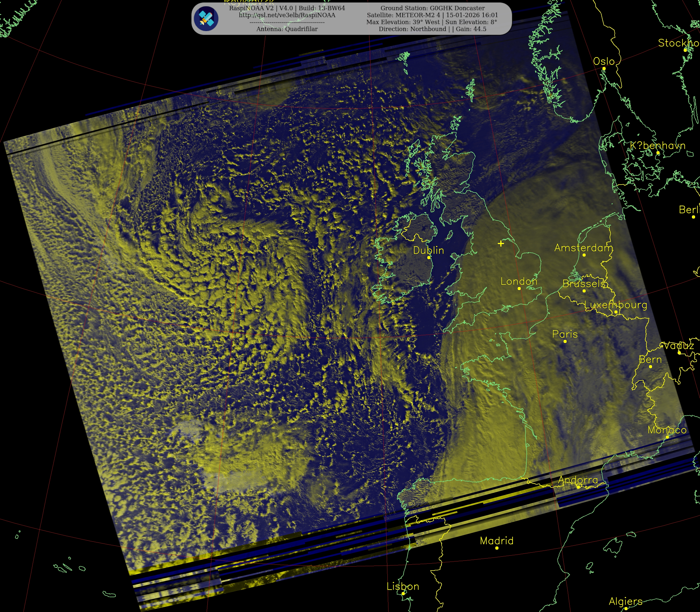
Task: Click the Ground Station G0GHK Doncaster text
Action: pyautogui.click(x=432, y=8)
